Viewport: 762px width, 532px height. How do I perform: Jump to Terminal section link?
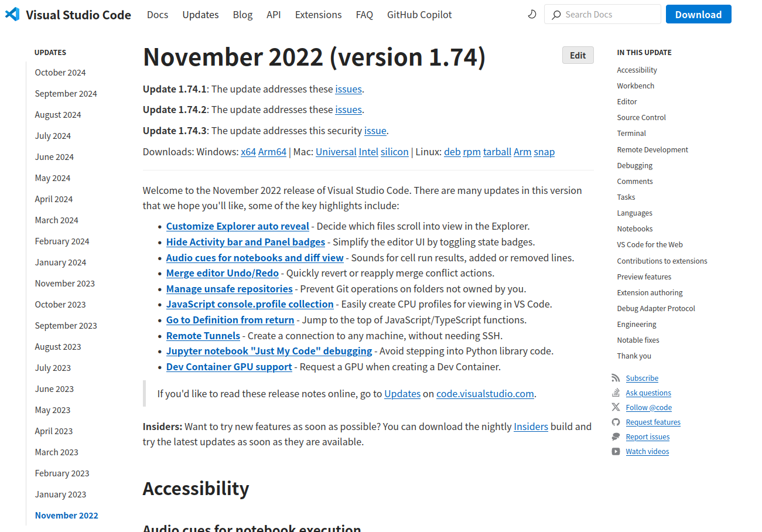coord(631,133)
